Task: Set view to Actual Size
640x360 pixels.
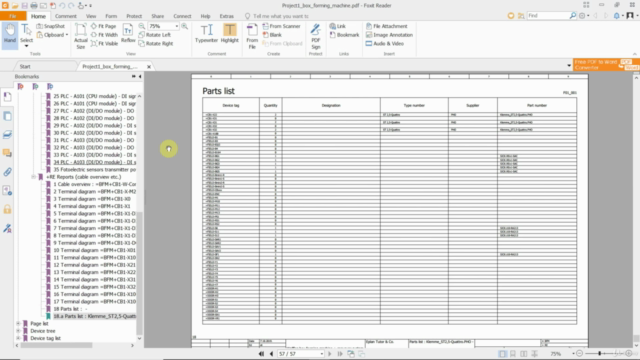Action: (80, 36)
